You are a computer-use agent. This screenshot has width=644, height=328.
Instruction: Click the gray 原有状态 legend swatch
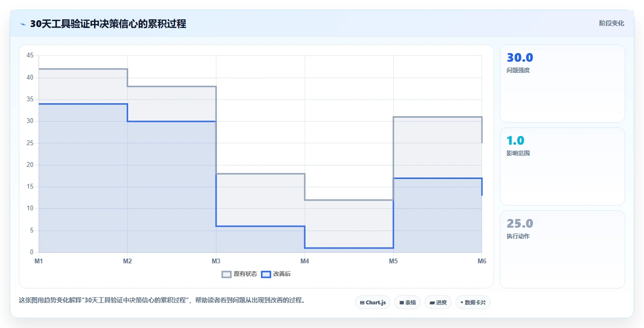[x=227, y=274]
